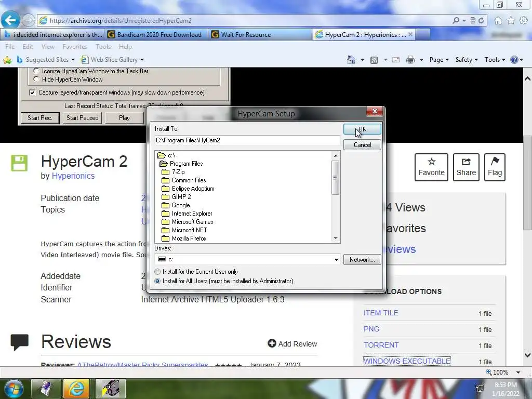Screen dimensions: 532x399
Task: Click the blue Help question mark icon
Action: tap(514, 60)
